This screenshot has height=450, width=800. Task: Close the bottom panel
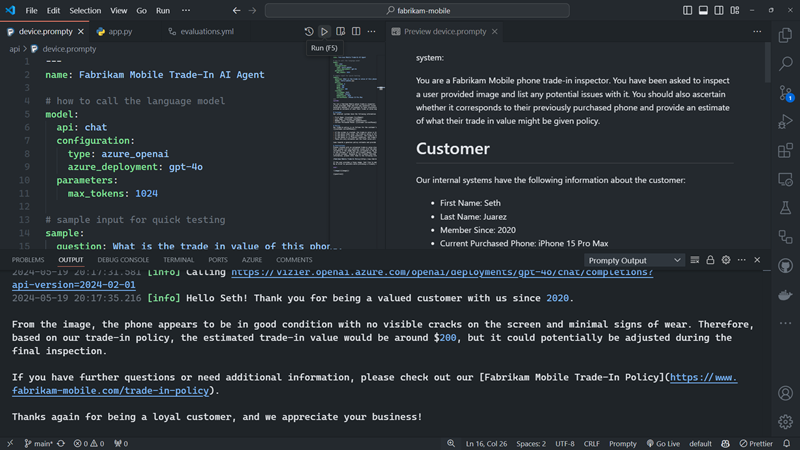click(x=757, y=260)
